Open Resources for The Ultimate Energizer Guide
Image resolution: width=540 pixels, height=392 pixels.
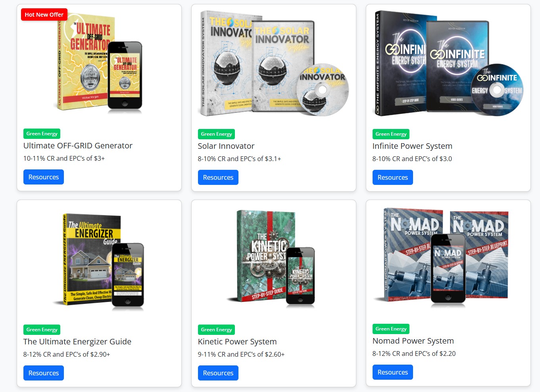click(x=44, y=373)
